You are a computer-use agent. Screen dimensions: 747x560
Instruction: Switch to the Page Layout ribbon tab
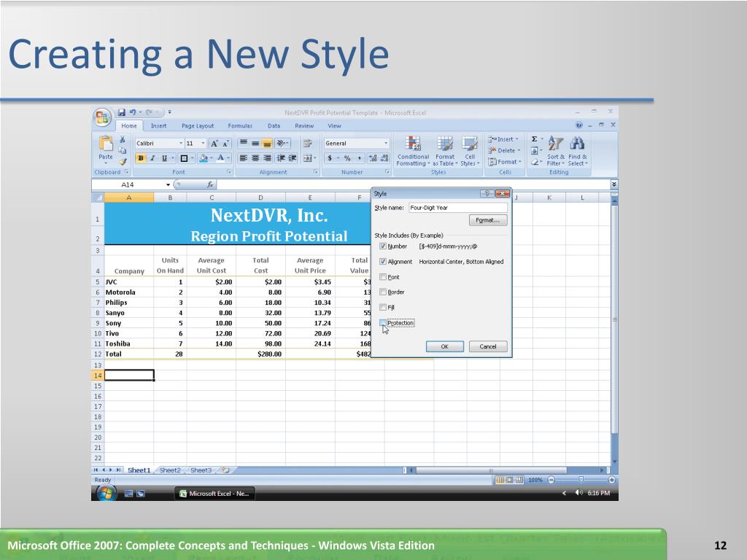pyautogui.click(x=198, y=125)
